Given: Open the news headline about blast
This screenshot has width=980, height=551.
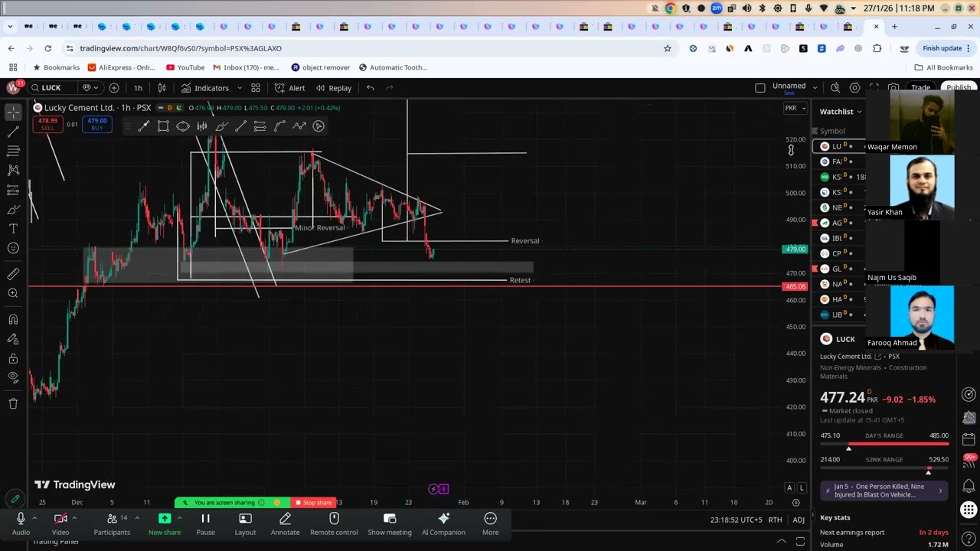Looking at the screenshot, I should pos(884,491).
